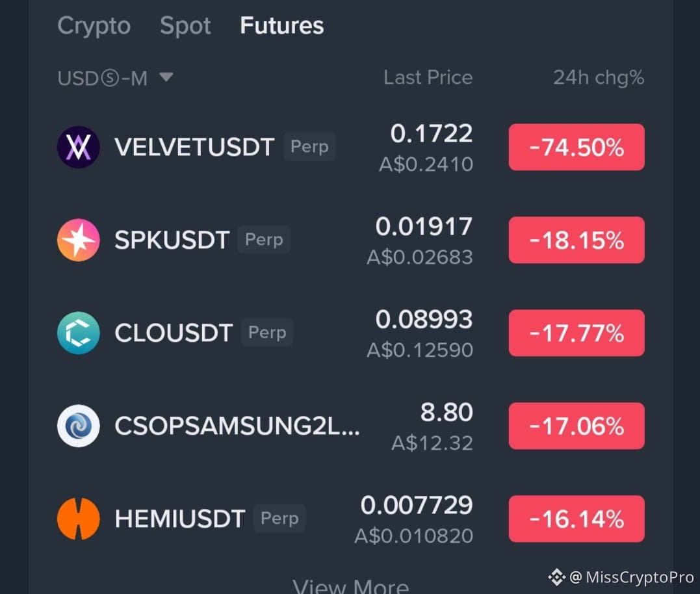
Task: Sort by 24h chg% column header
Action: pyautogui.click(x=599, y=77)
